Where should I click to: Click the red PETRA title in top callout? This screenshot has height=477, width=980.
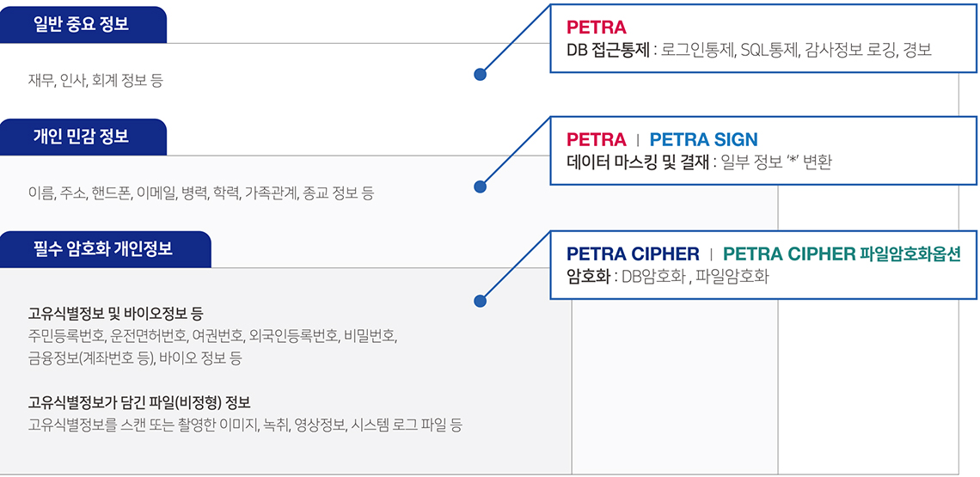pyautogui.click(x=597, y=28)
